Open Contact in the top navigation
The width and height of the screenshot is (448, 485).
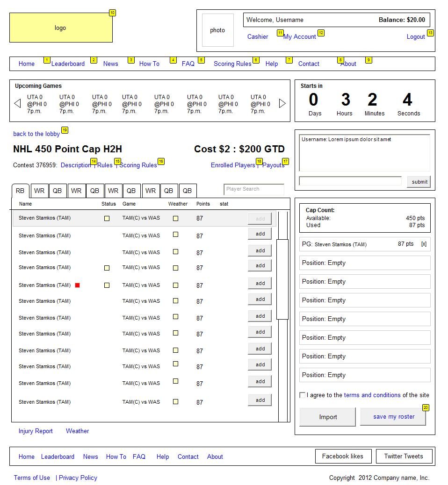(x=309, y=64)
